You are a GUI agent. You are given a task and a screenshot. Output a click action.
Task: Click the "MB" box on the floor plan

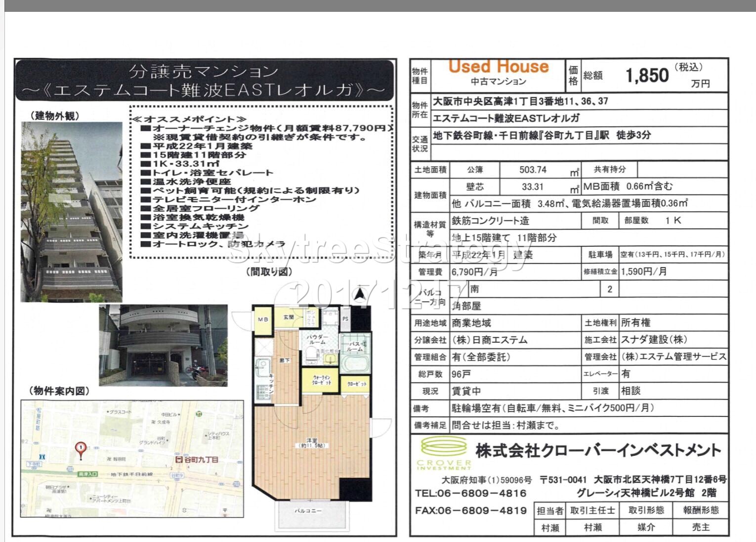(x=262, y=320)
